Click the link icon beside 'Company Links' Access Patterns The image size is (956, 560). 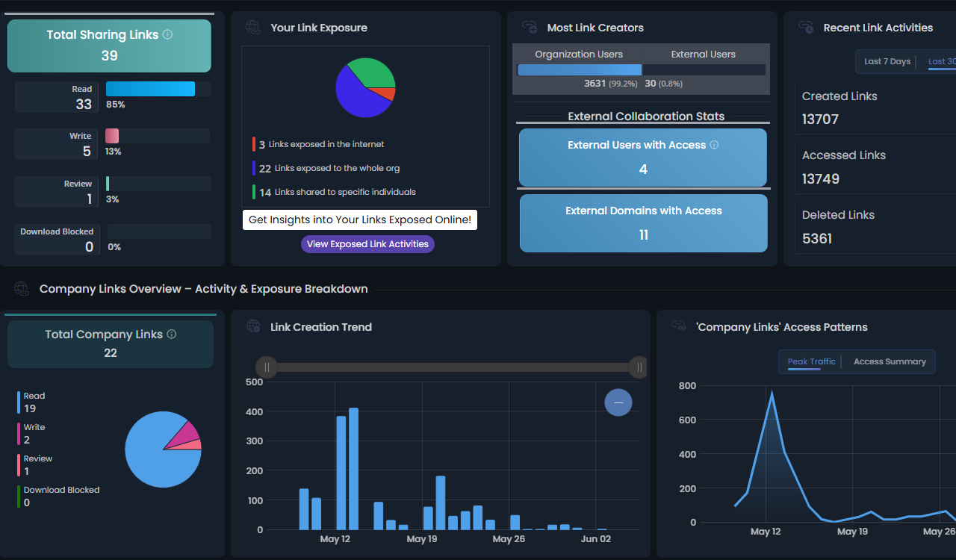point(678,326)
